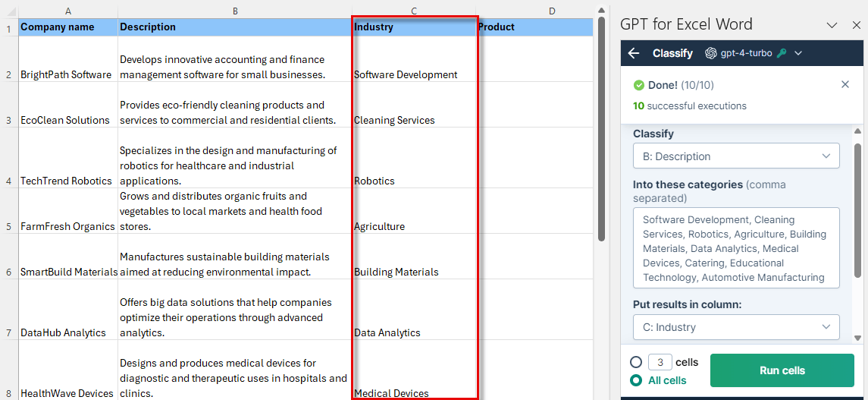This screenshot has width=868, height=400.
Task: Go back with the arrow beside Classify
Action: pos(634,53)
